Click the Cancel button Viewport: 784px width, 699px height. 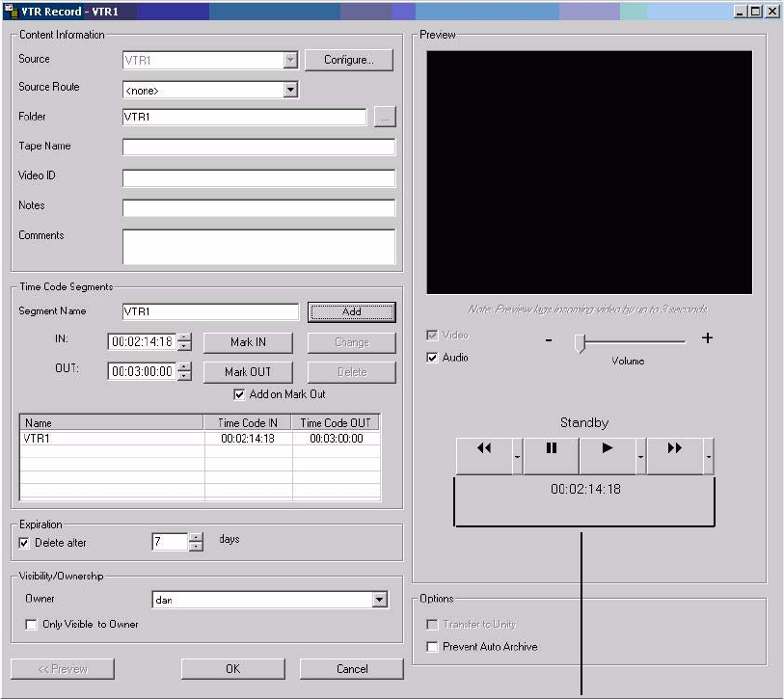coord(352,669)
